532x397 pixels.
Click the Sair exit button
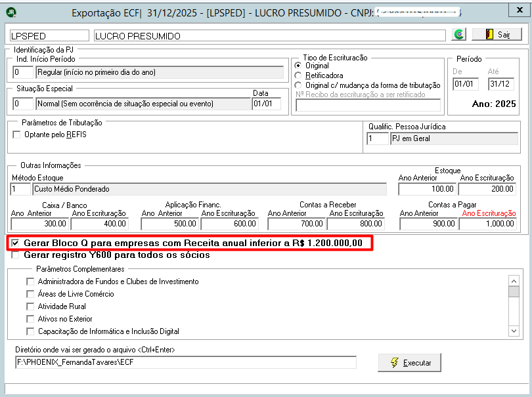tap(497, 34)
